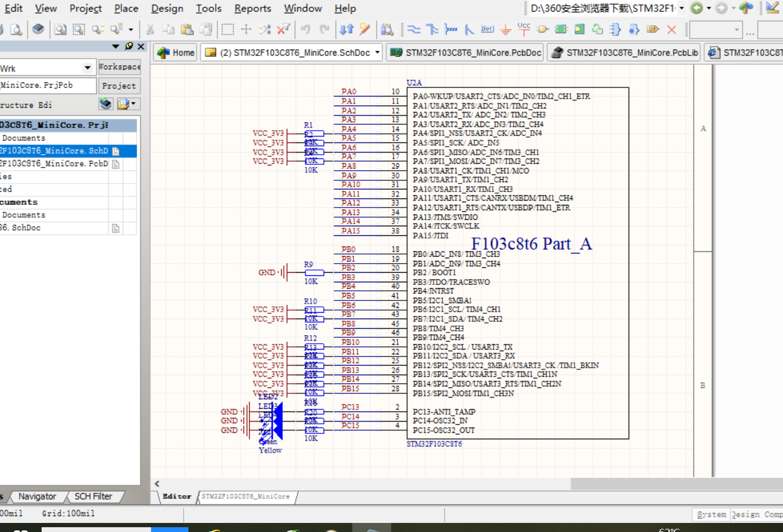This screenshot has width=783, height=532.
Task: Click the Copy icon
Action: pos(168,29)
